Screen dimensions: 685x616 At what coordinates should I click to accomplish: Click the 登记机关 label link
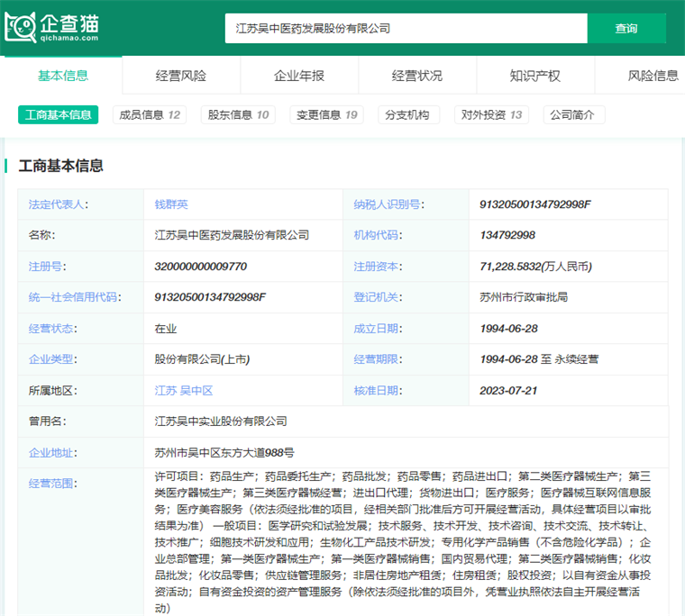tap(376, 297)
